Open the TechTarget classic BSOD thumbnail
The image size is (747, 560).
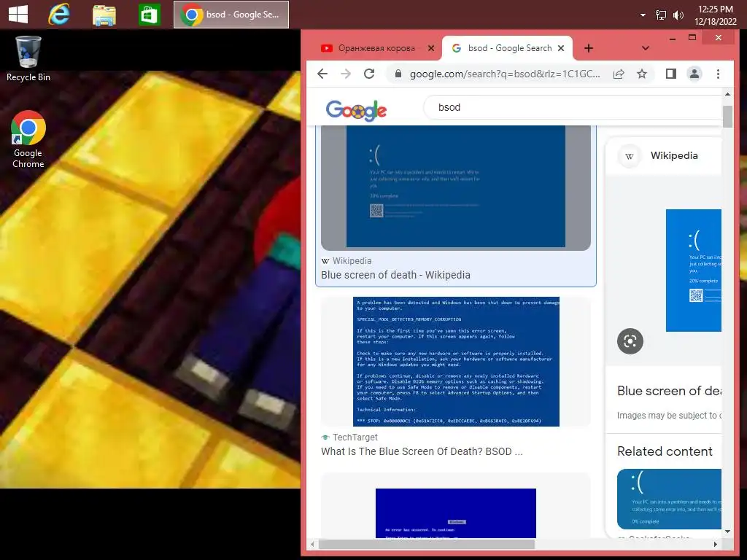[456, 362]
